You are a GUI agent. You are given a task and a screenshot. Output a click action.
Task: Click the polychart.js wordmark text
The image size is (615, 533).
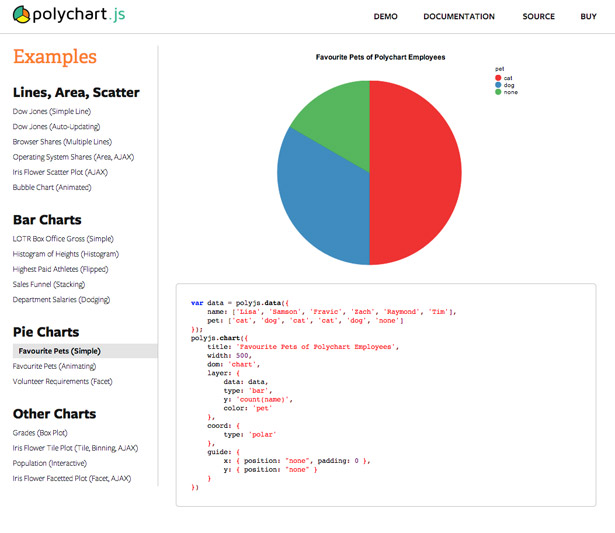tap(78, 15)
